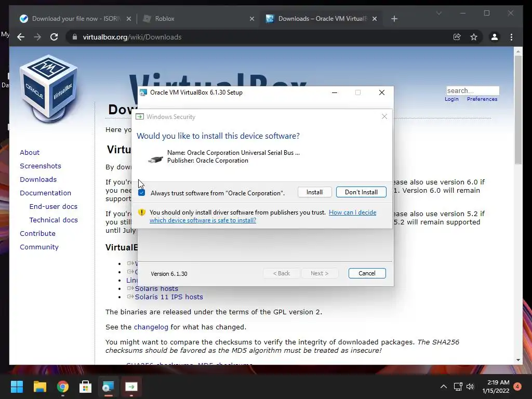
Task: Click the yellow warning shield icon
Action: tap(141, 212)
